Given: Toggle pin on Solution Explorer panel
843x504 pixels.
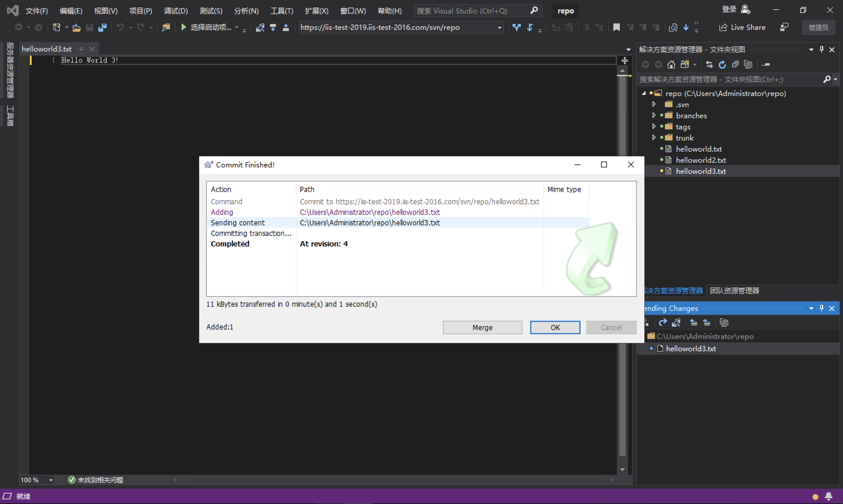Looking at the screenshot, I should point(822,49).
